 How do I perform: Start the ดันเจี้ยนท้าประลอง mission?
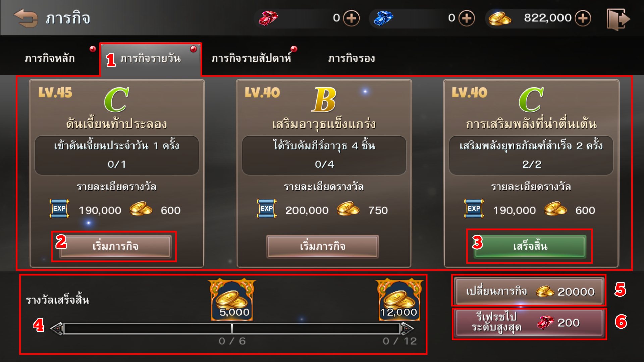click(115, 246)
